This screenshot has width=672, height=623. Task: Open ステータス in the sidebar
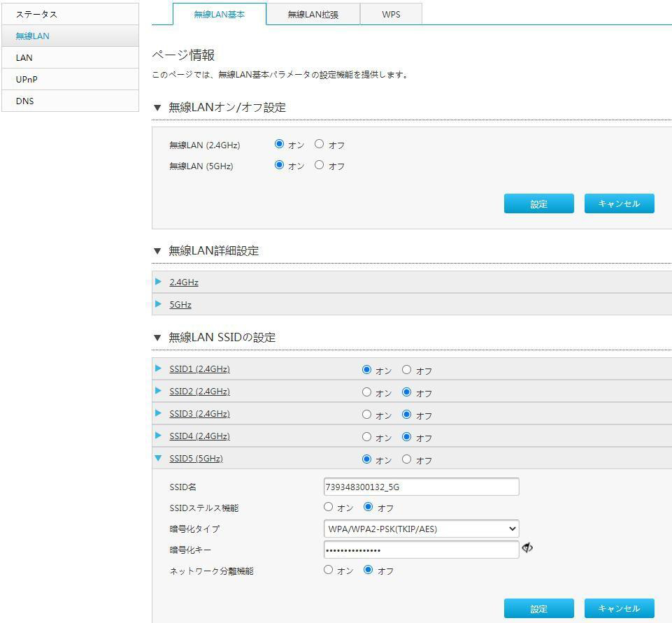point(71,14)
